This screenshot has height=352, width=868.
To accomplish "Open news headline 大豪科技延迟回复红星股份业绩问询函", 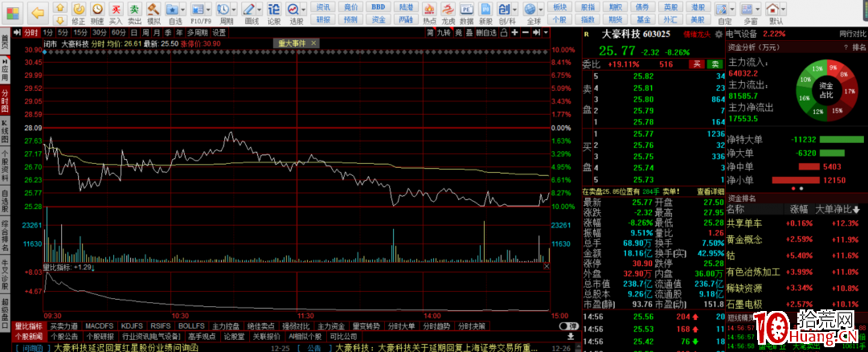I will click(125, 348).
